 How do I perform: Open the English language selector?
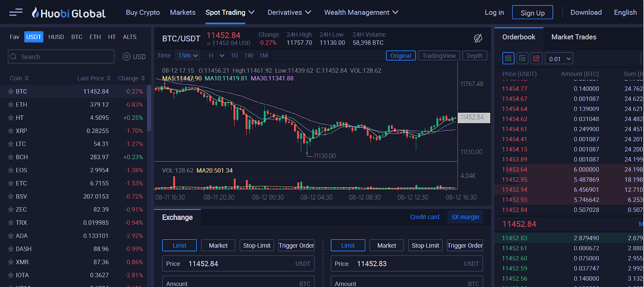coord(625,12)
